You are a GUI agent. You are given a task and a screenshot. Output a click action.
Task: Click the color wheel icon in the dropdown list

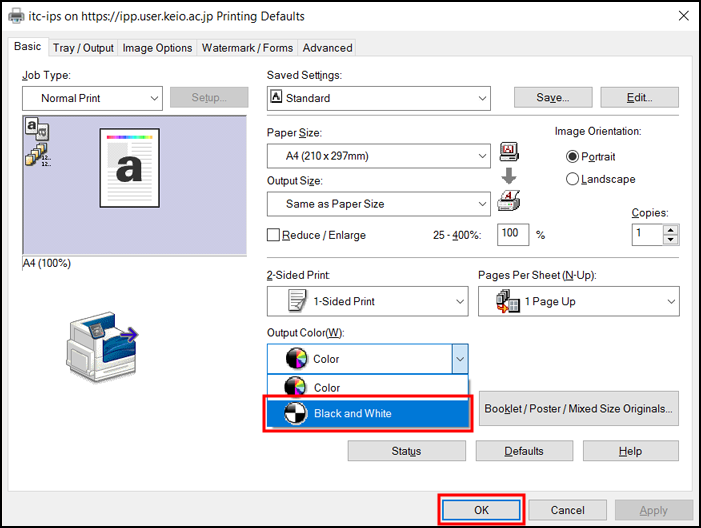pos(295,386)
